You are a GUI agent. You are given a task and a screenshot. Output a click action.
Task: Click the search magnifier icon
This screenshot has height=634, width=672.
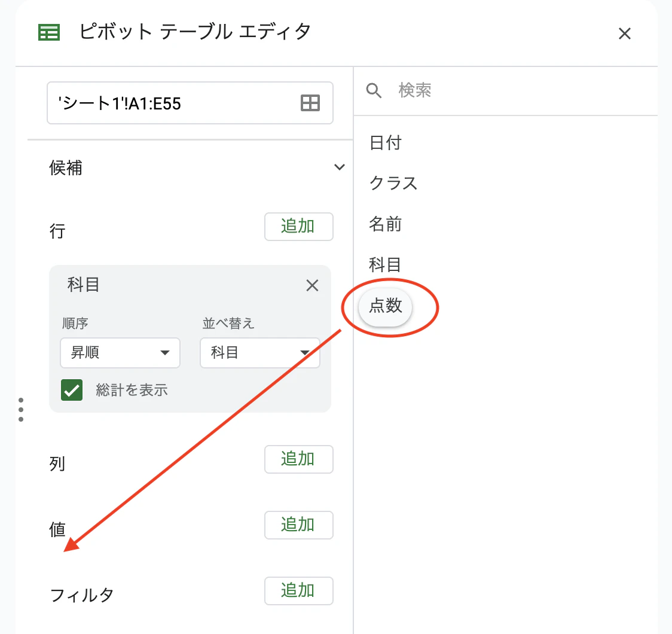(374, 91)
